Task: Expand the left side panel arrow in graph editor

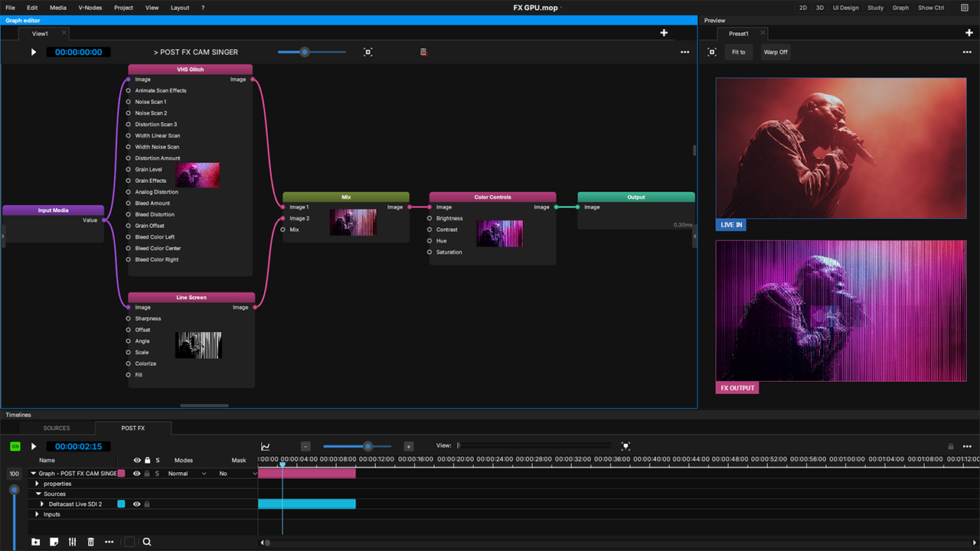Action: [2, 236]
